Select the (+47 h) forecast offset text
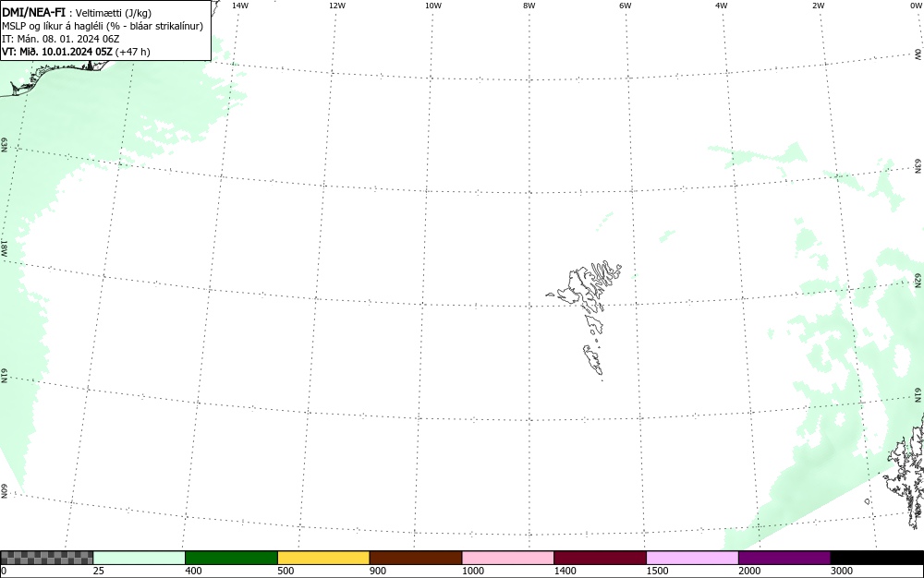The image size is (924, 578). click(x=132, y=52)
